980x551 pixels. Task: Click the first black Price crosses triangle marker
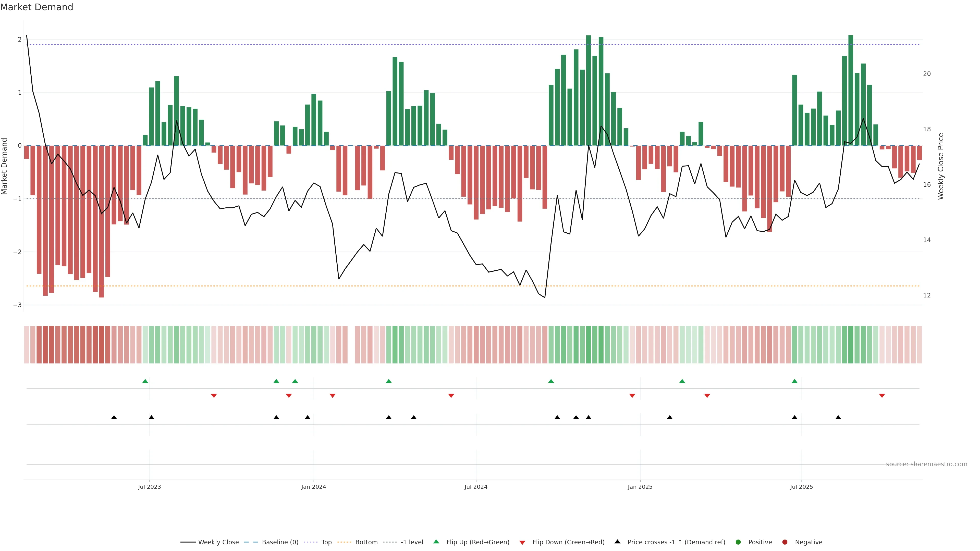(x=114, y=418)
